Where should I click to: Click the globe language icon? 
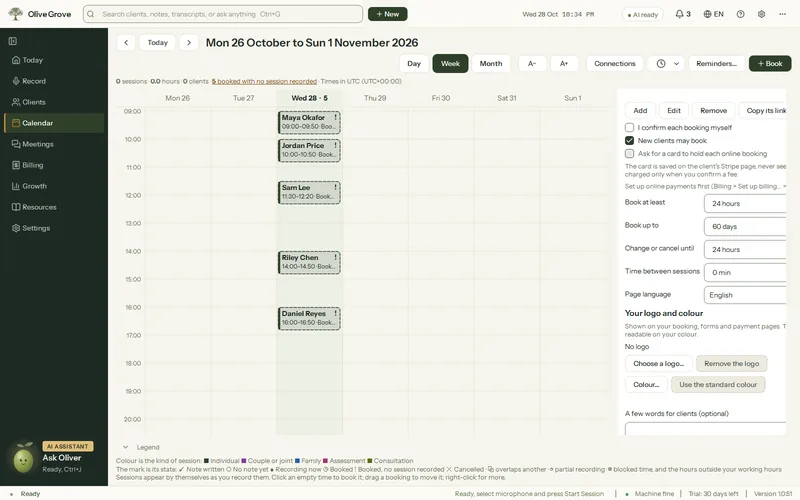707,14
